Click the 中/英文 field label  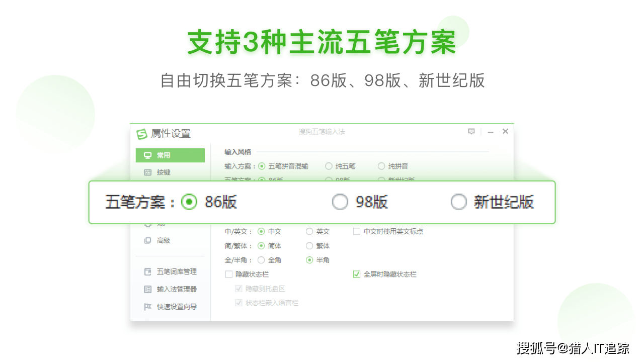pyautogui.click(x=239, y=232)
